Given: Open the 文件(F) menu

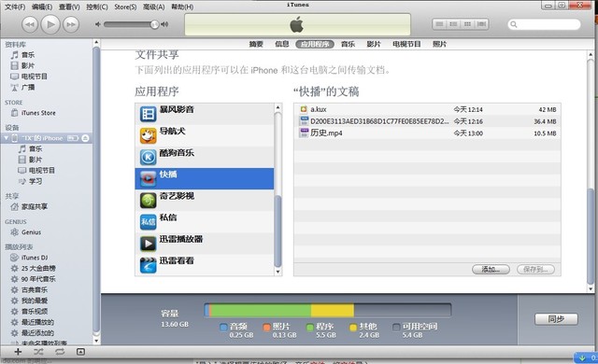Looking at the screenshot, I should [15, 7].
